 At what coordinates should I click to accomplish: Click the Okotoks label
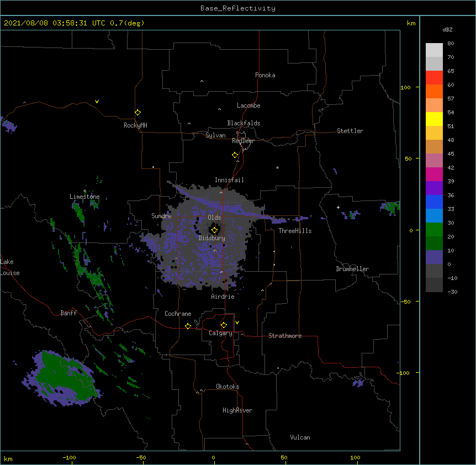pyautogui.click(x=228, y=387)
